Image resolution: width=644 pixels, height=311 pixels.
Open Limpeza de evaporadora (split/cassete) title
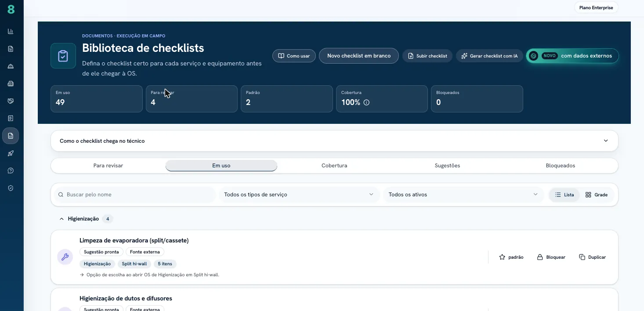click(134, 240)
